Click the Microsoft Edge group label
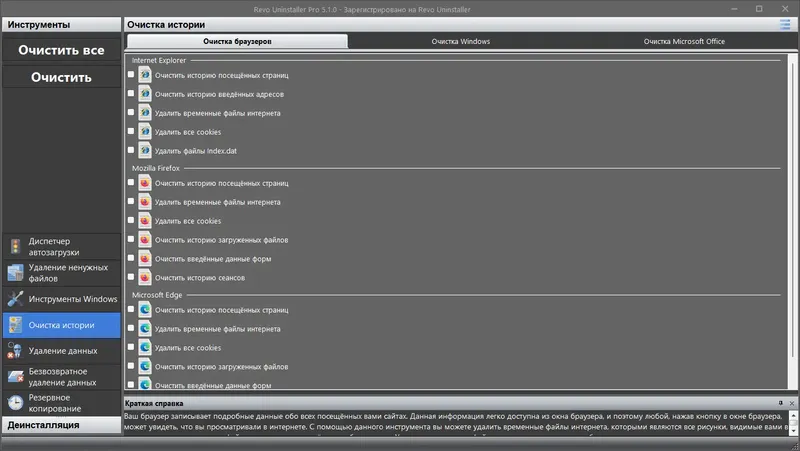800x451 pixels. (157, 295)
